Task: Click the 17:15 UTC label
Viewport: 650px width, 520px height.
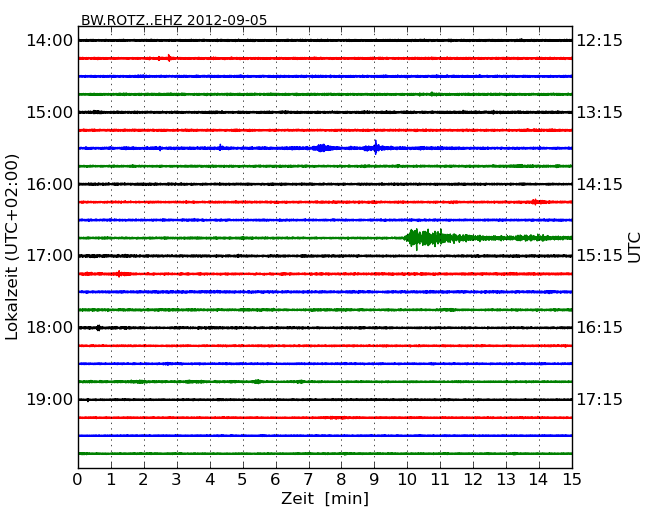Action: (x=600, y=399)
